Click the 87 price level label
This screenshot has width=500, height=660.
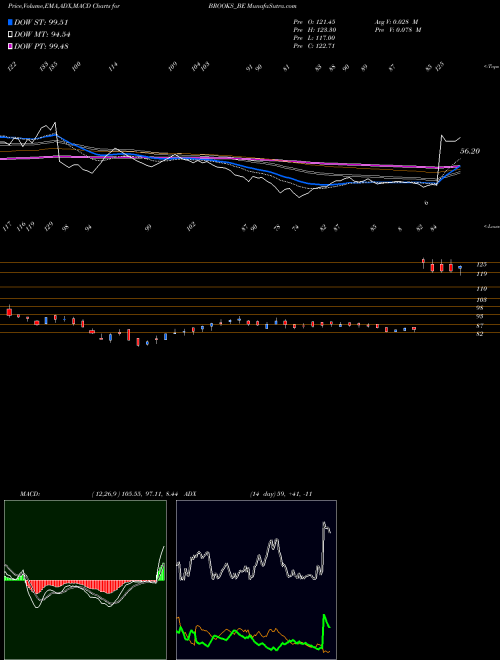click(480, 326)
